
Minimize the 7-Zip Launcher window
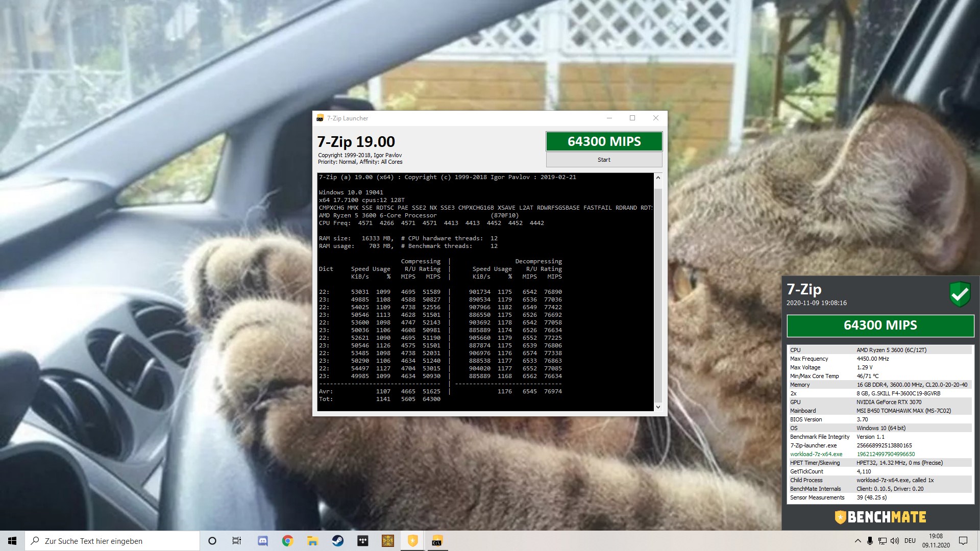coord(609,118)
